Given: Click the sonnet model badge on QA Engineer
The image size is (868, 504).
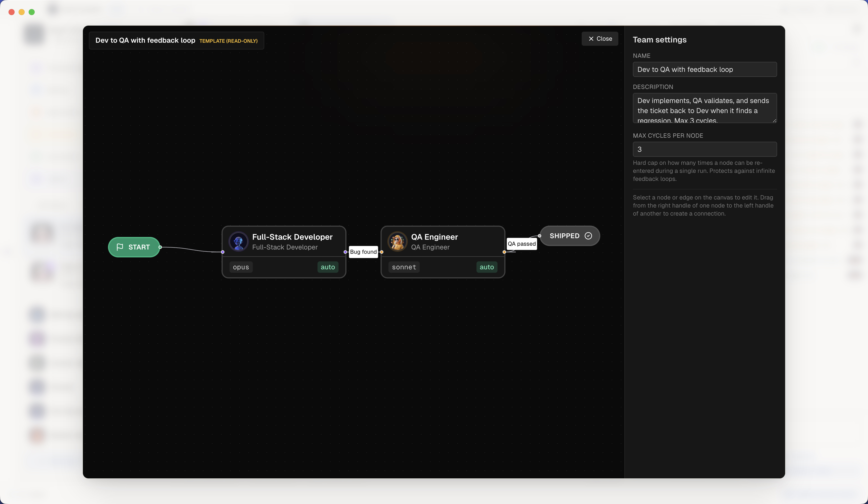Looking at the screenshot, I should pos(404,267).
